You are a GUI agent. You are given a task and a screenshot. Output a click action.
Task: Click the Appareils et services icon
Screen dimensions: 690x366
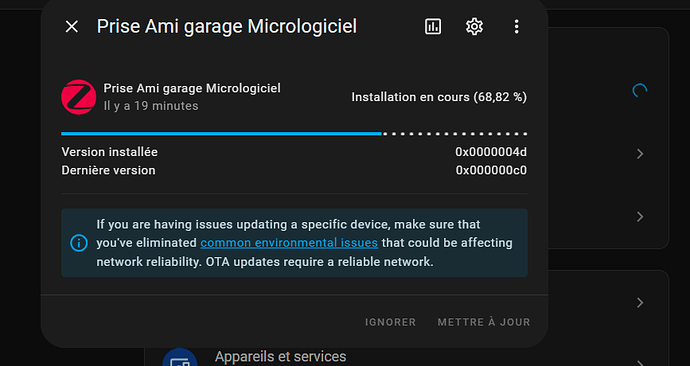[x=180, y=359]
